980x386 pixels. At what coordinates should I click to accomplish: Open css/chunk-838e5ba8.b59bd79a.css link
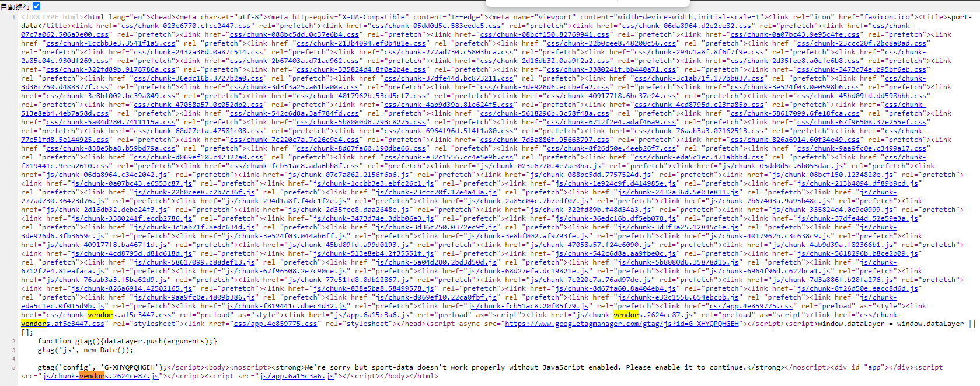point(111,148)
